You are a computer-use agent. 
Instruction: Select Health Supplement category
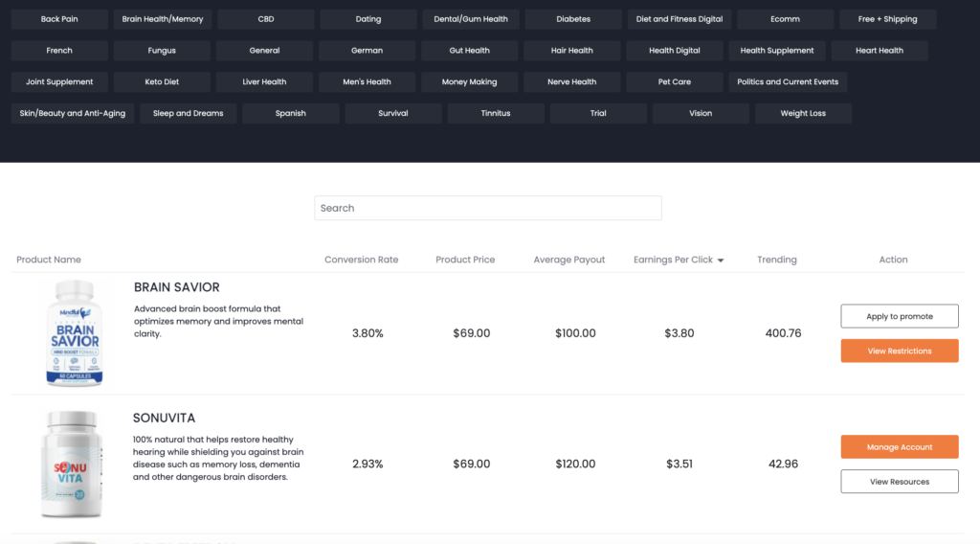point(777,51)
